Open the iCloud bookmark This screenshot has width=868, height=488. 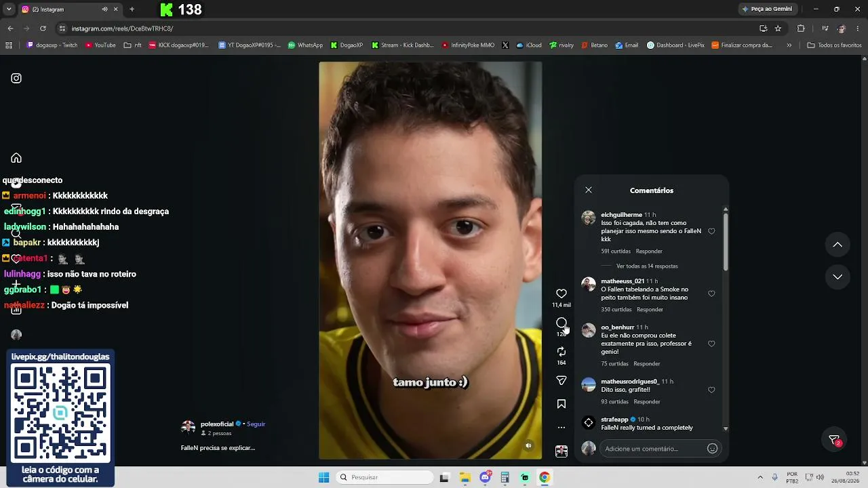pyautogui.click(x=529, y=45)
